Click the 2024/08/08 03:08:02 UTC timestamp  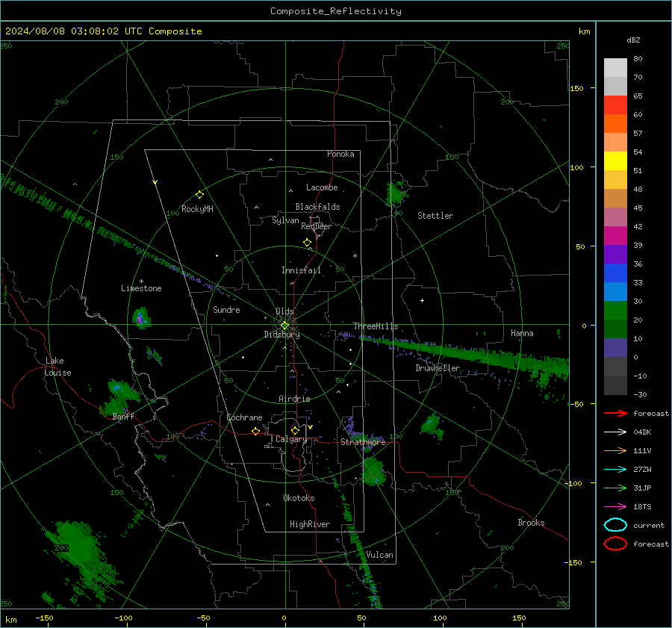click(103, 31)
